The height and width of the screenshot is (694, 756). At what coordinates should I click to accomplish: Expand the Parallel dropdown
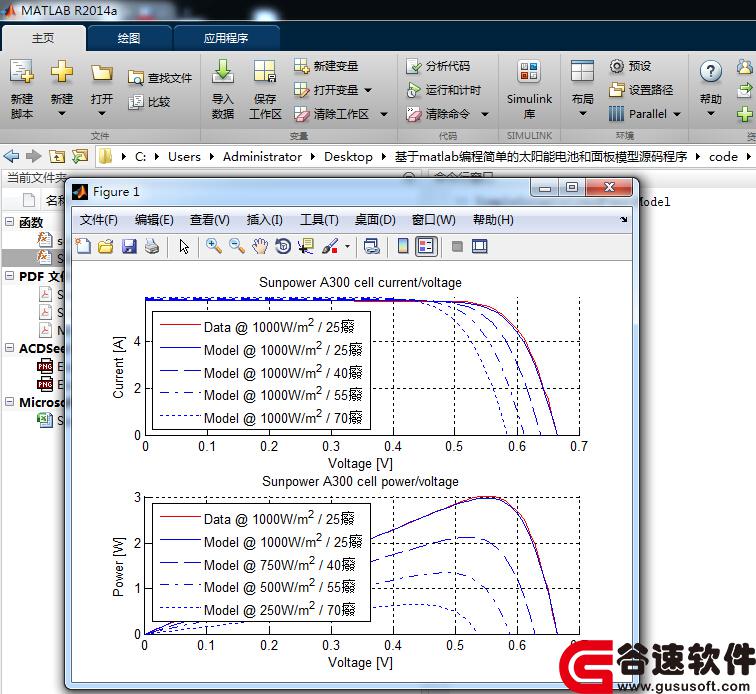(x=677, y=114)
